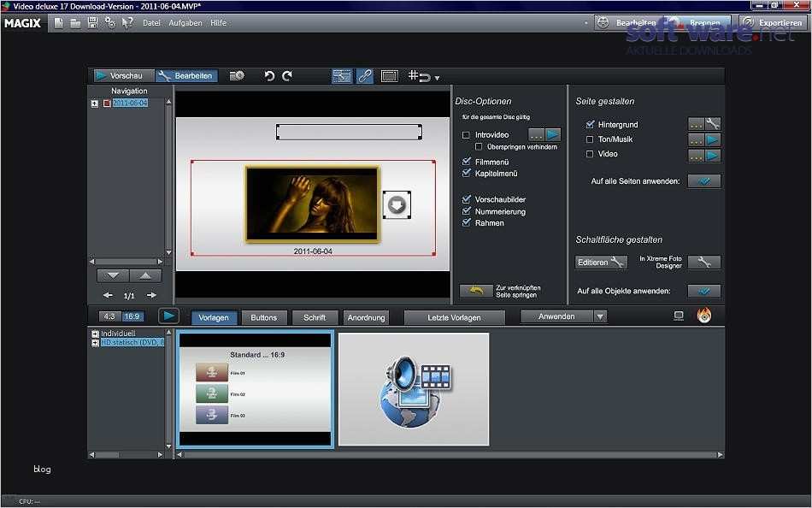
Task: Select the Standard 16:9 template thumbnail
Action: coord(255,389)
